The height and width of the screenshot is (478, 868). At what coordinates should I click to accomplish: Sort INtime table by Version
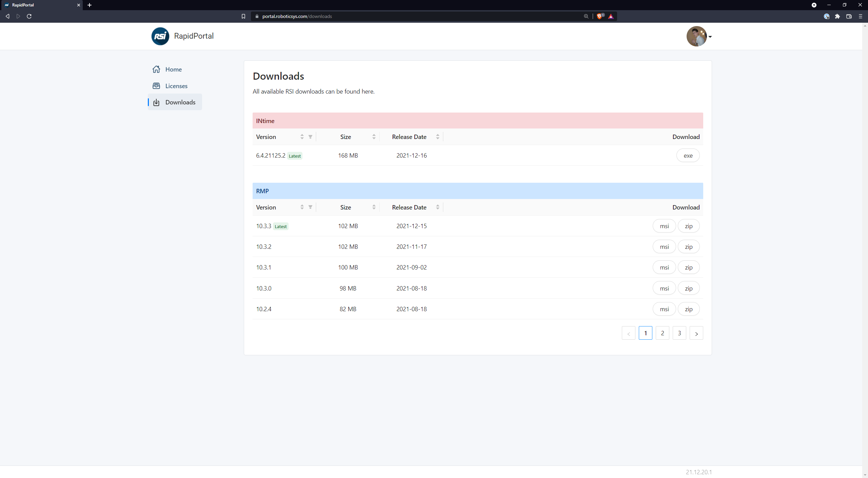(302, 137)
